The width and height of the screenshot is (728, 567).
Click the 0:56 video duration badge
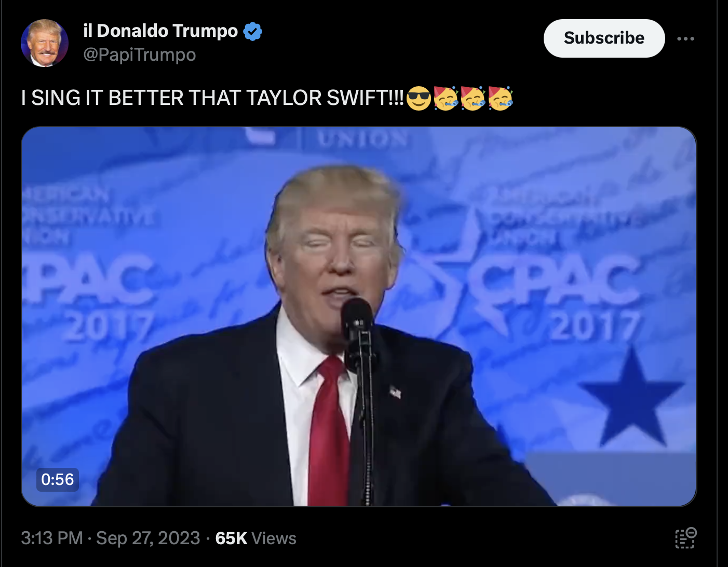click(x=58, y=479)
